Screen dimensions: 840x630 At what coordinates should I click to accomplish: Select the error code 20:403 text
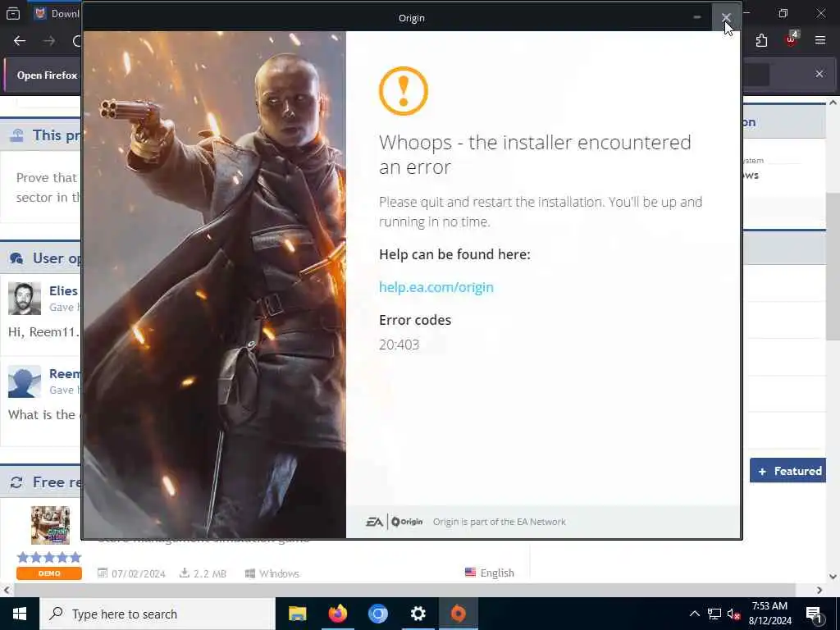click(x=399, y=345)
